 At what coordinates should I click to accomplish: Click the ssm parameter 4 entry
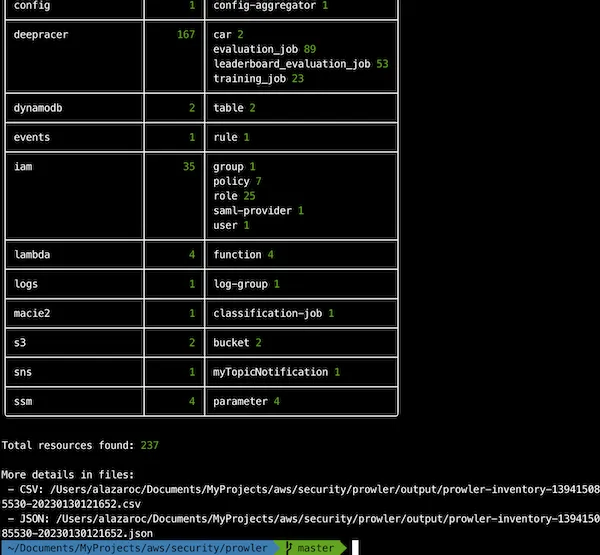click(x=246, y=402)
